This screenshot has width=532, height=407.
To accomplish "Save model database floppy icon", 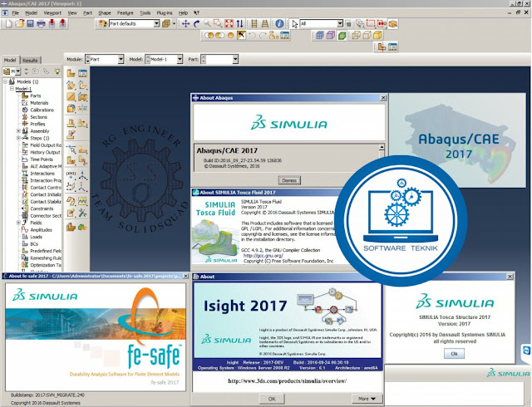I will tap(30, 24).
